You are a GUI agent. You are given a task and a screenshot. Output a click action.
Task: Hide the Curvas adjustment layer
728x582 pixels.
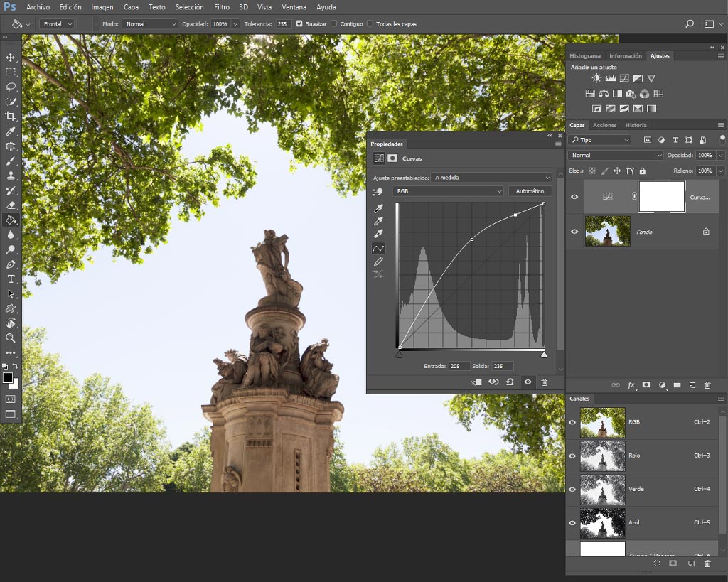tap(574, 197)
